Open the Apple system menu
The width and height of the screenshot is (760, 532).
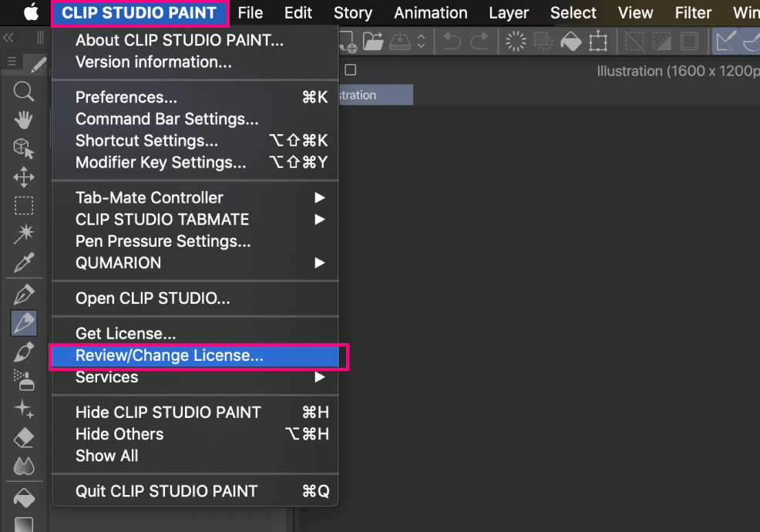point(31,13)
